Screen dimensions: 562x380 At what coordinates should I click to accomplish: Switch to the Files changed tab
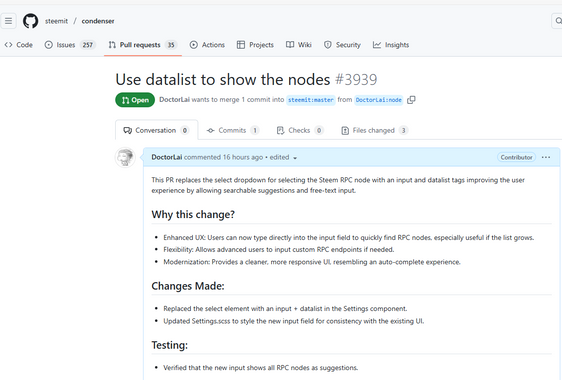[374, 130]
